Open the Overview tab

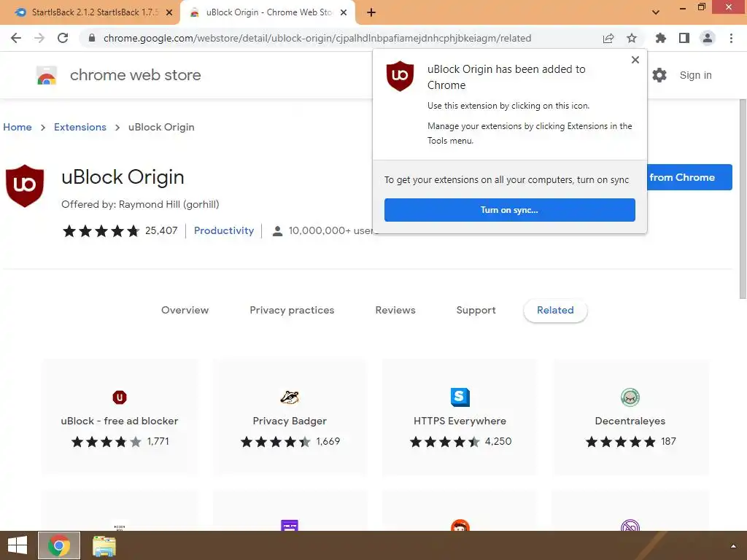[185, 310]
